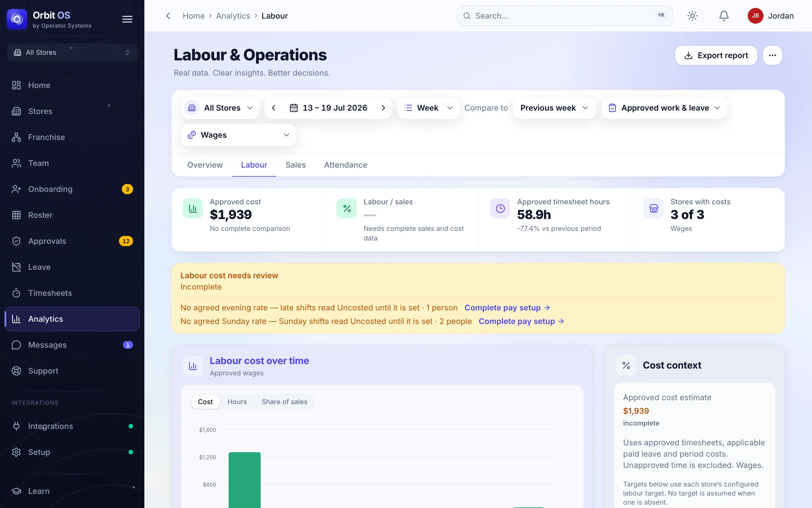The width and height of the screenshot is (812, 508).
Task: Click the Cost context percent icon
Action: 626,365
